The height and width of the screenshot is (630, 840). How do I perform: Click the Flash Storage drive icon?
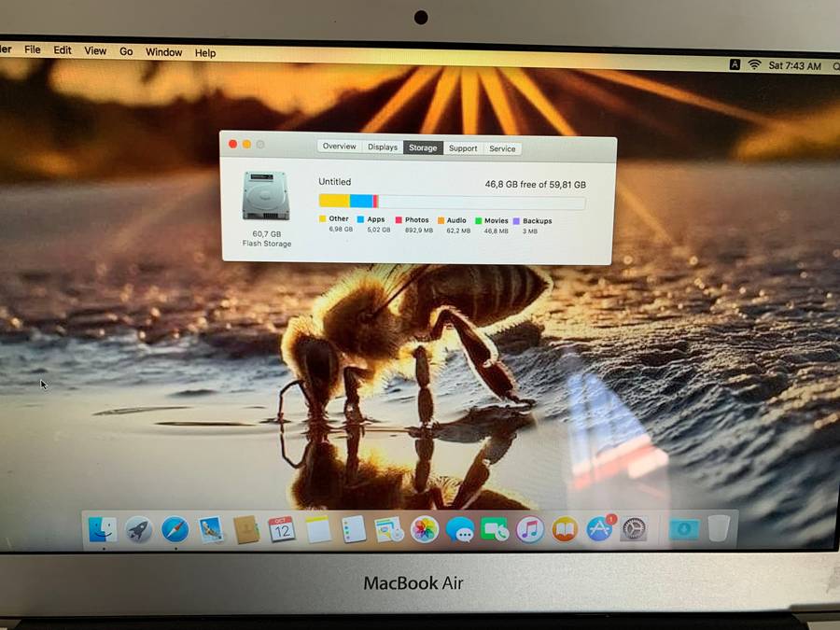(266, 196)
